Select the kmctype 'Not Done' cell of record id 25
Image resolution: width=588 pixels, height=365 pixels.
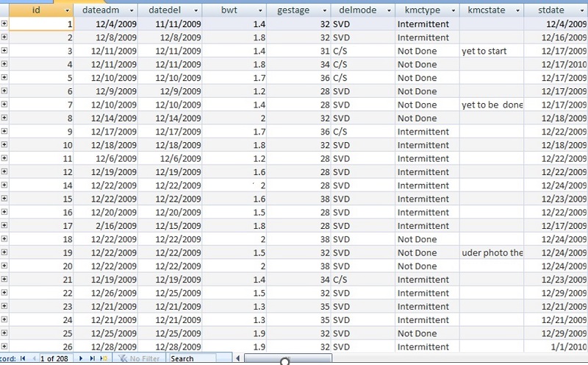pyautogui.click(x=427, y=333)
